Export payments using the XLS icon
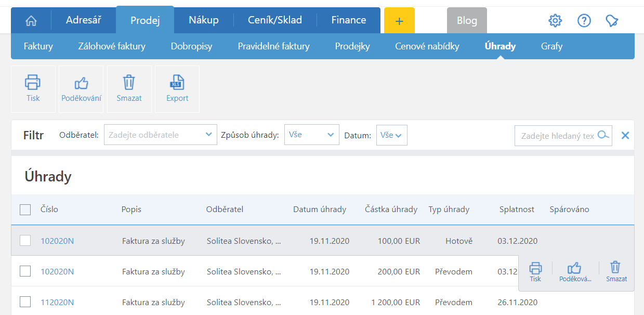 (x=177, y=83)
